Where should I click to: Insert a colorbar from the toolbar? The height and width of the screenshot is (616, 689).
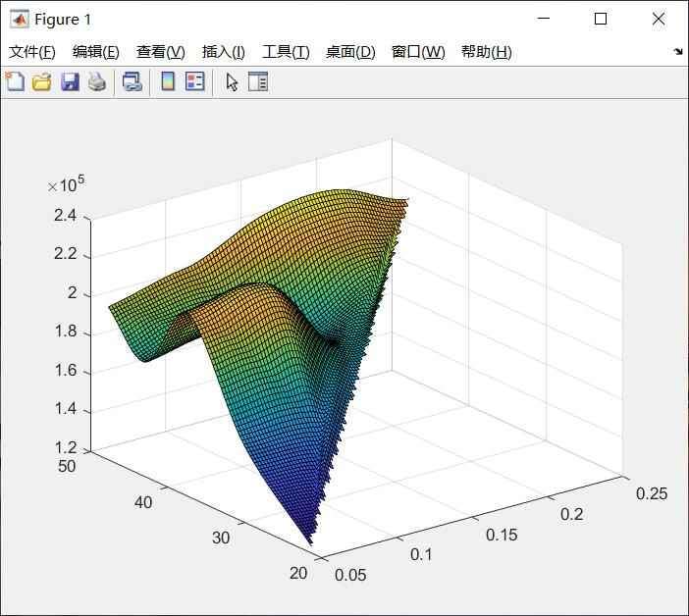click(168, 82)
